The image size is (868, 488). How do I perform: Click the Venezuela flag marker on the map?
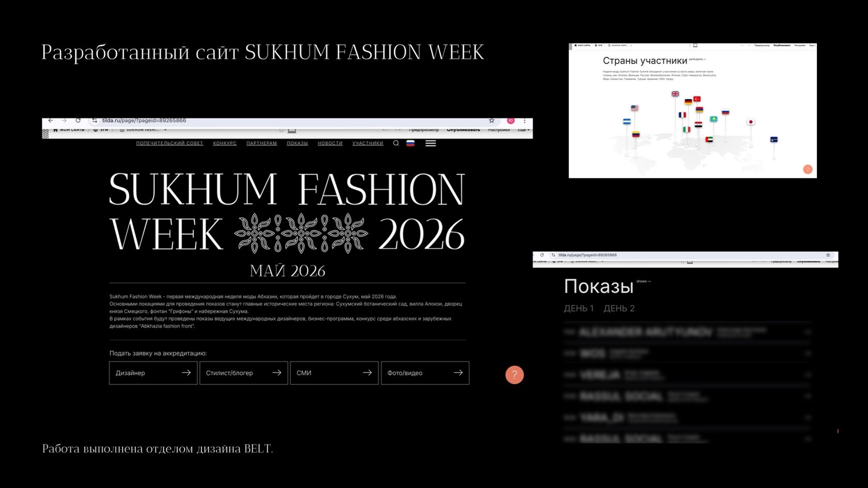click(636, 134)
